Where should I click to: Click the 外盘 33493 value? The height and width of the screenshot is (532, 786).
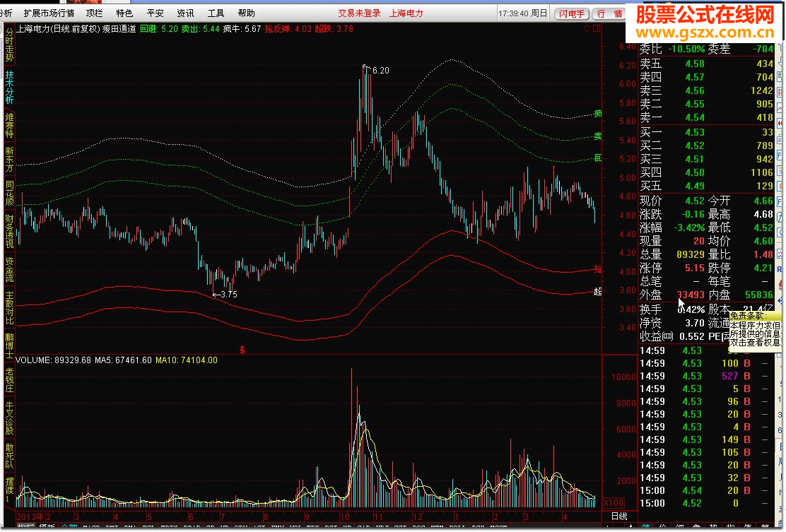pyautogui.click(x=691, y=295)
